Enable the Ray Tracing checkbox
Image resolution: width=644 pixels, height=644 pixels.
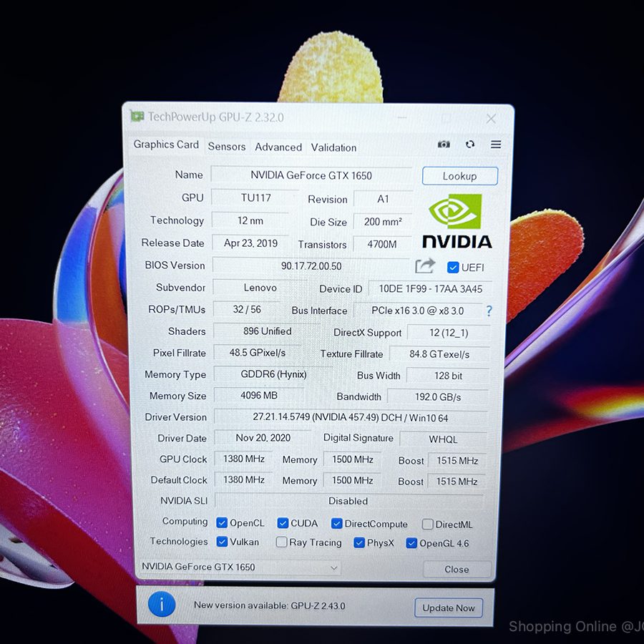tap(281, 542)
